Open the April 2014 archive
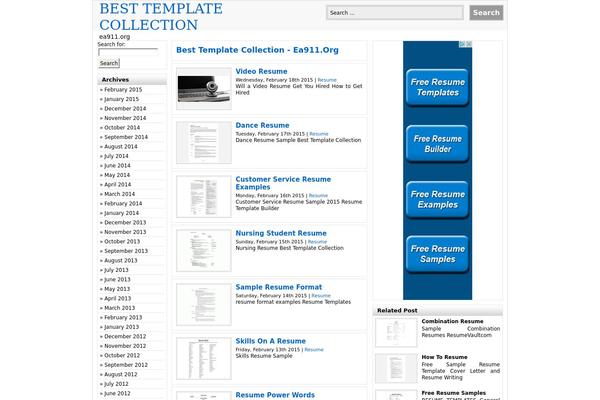The image size is (600, 400). (x=117, y=184)
